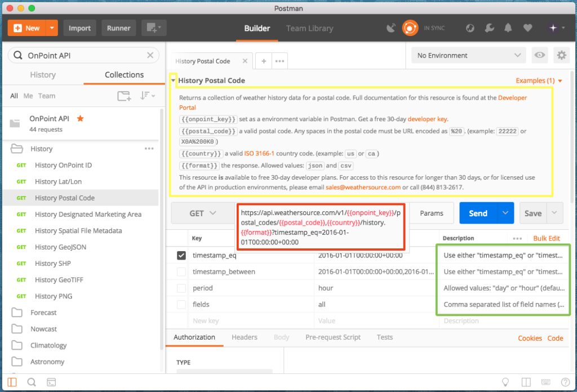The image size is (577, 392).
Task: Switch to the History sidebar tab
Action: pyautogui.click(x=43, y=75)
